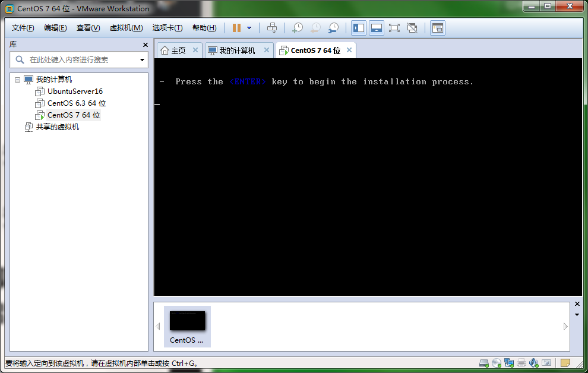This screenshot has width=588, height=373.
Task: Open the 查看(V) menu
Action: click(88, 28)
